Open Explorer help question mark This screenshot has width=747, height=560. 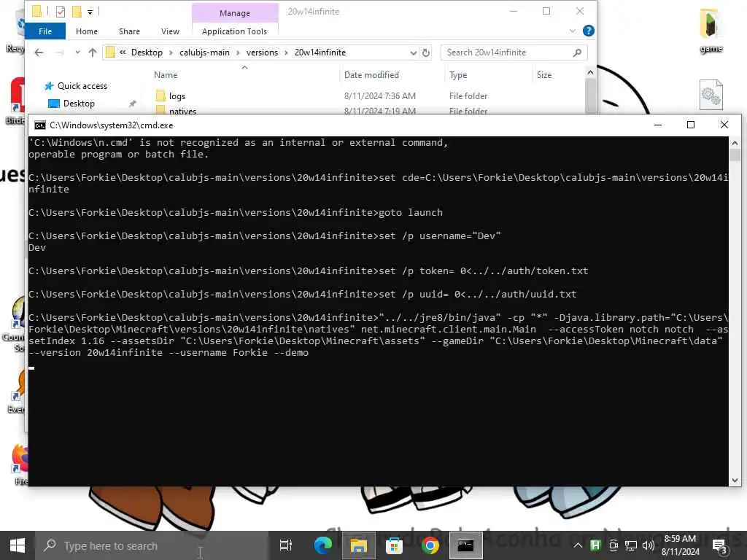point(589,31)
